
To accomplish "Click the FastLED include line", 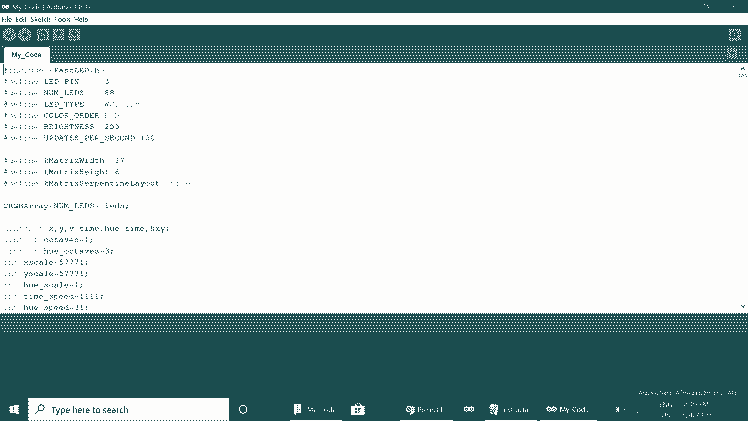I will (54, 70).
